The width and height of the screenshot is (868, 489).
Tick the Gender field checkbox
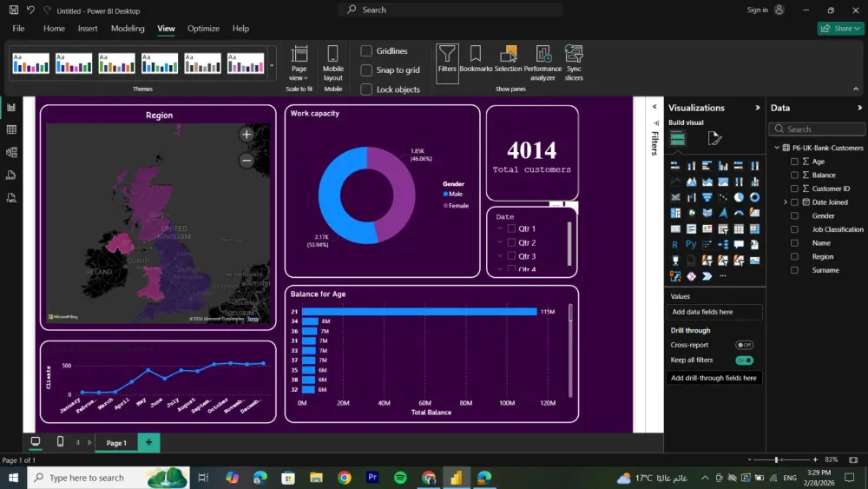[x=794, y=216]
